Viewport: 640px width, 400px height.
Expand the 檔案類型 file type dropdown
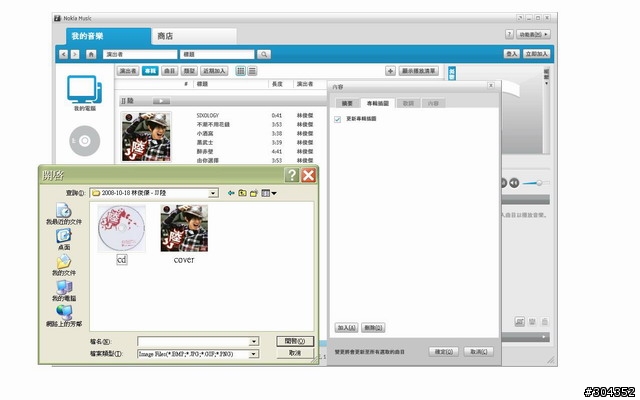(254, 354)
